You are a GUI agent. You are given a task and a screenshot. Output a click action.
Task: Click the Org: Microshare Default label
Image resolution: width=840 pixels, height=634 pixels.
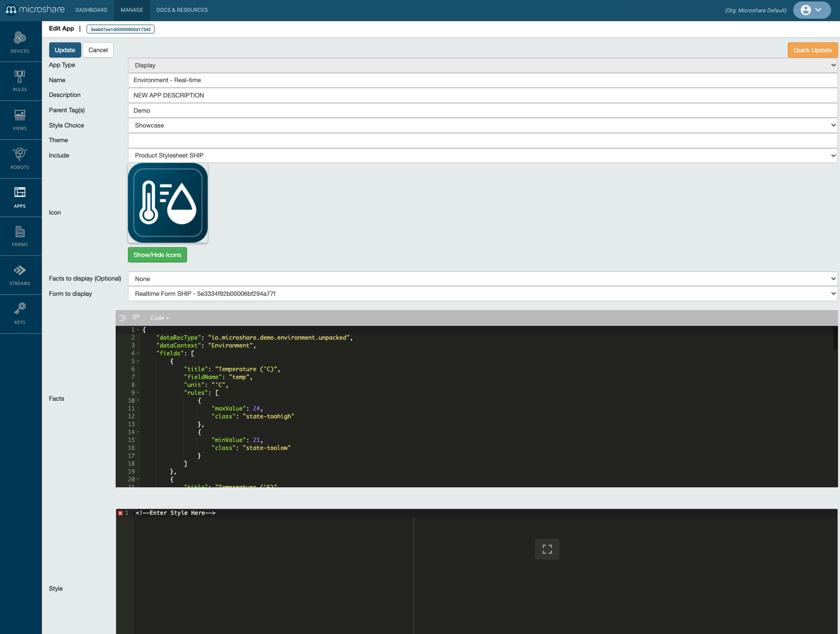(755, 10)
